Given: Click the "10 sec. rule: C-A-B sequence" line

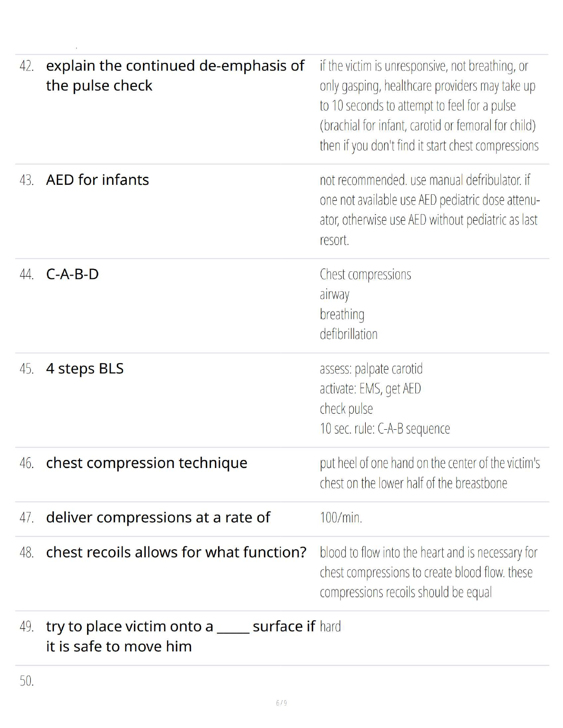Looking at the screenshot, I should pos(385,429).
